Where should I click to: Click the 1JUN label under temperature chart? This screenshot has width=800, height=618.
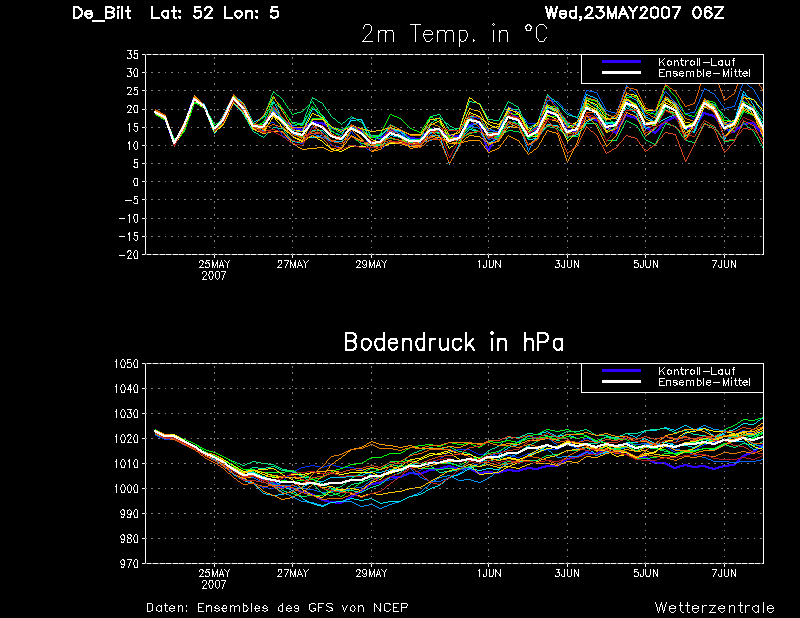click(489, 264)
